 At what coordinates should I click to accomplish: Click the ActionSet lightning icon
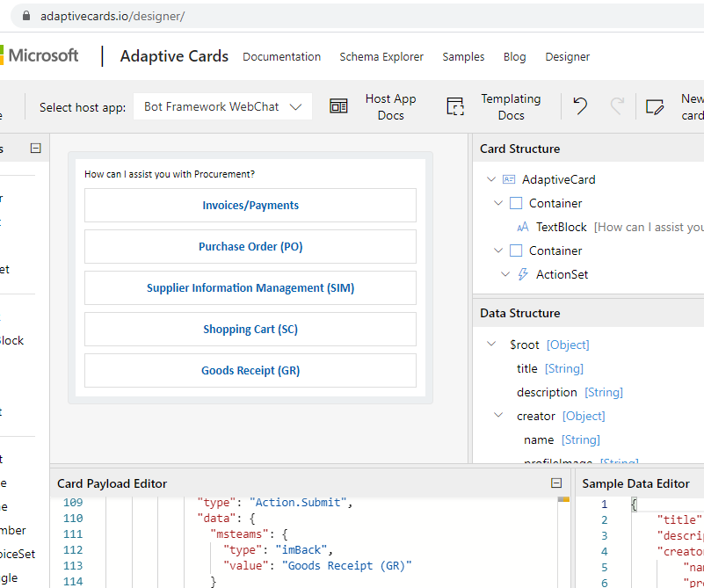tap(523, 274)
